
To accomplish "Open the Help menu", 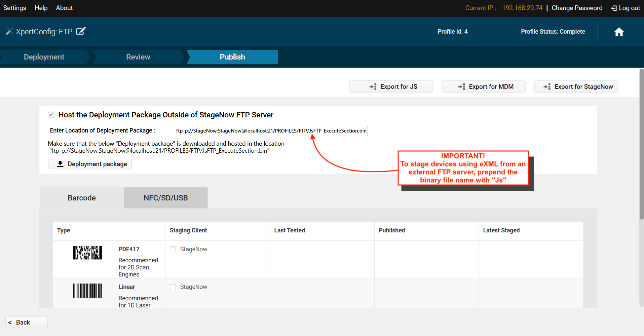I will [41, 8].
